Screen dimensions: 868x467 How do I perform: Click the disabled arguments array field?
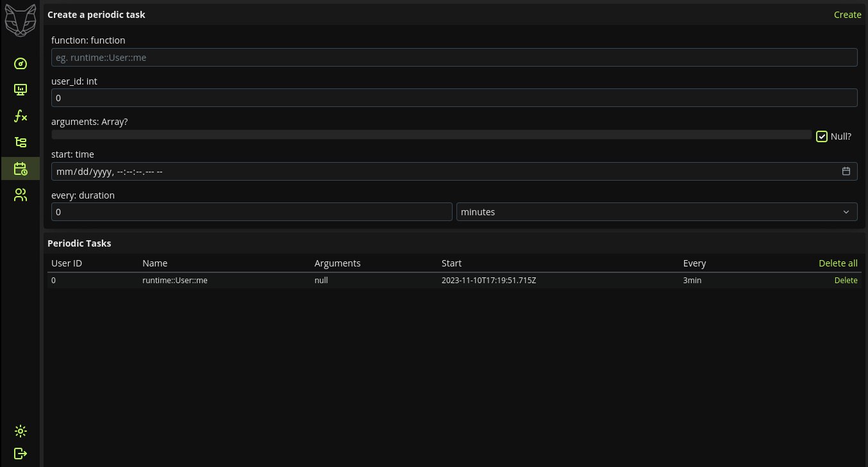click(x=431, y=135)
